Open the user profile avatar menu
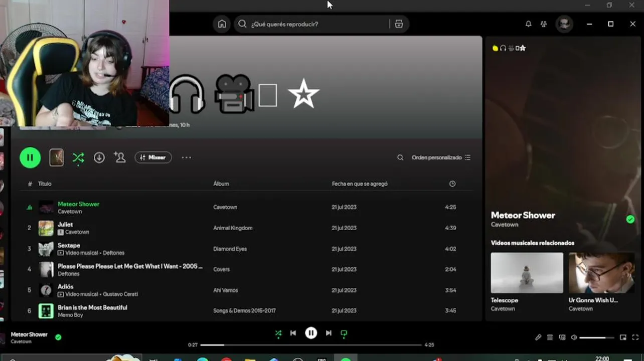 pos(564,24)
